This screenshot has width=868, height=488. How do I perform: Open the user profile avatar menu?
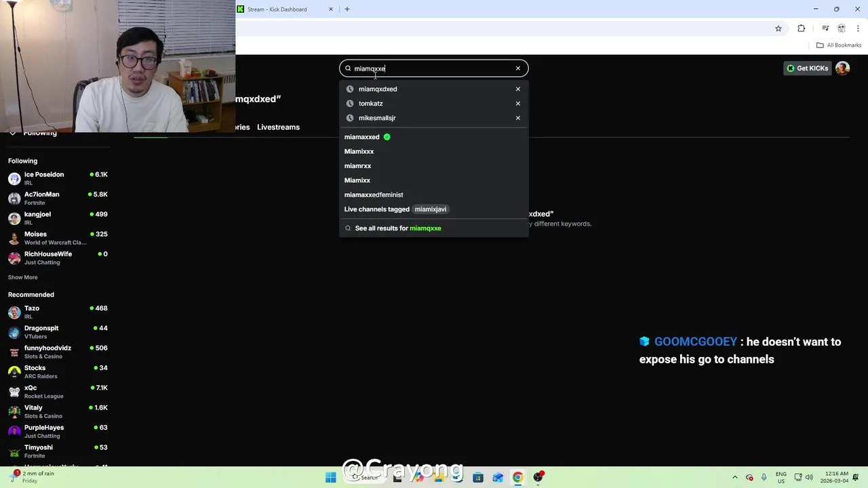(842, 68)
